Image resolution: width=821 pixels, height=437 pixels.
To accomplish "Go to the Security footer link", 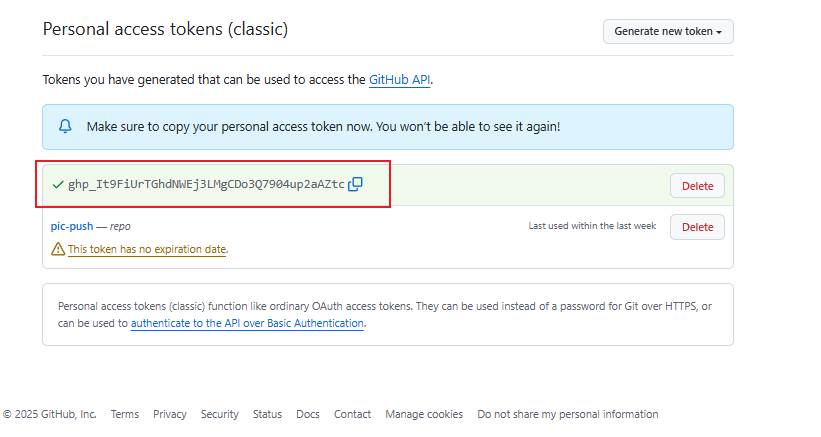I will click(220, 414).
